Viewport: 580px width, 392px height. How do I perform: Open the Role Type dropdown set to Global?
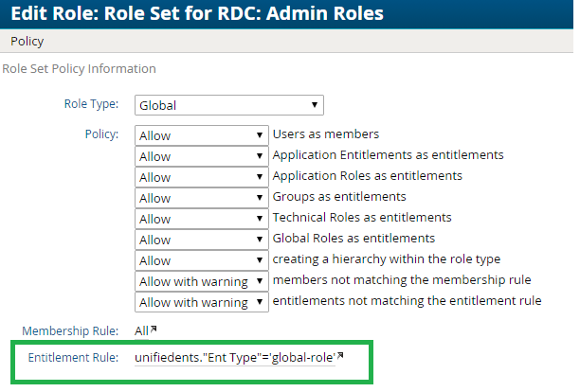(229, 105)
